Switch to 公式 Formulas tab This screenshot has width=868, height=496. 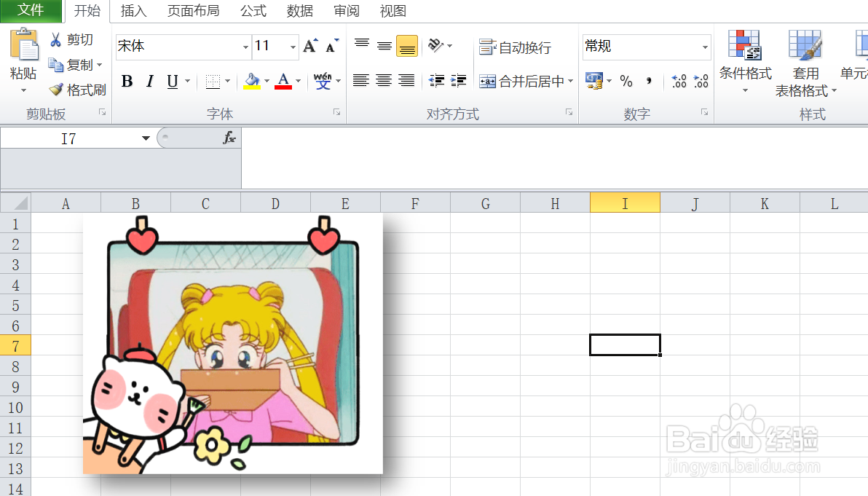point(253,11)
